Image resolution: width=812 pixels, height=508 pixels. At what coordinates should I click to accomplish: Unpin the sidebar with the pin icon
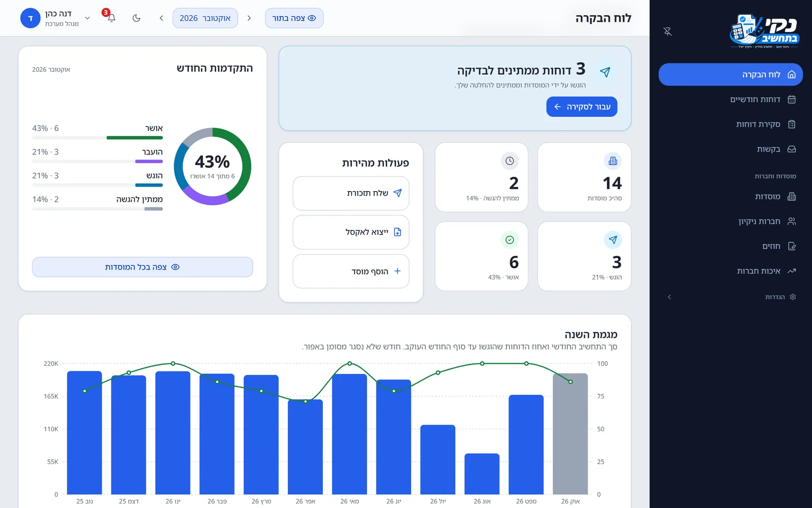[668, 31]
